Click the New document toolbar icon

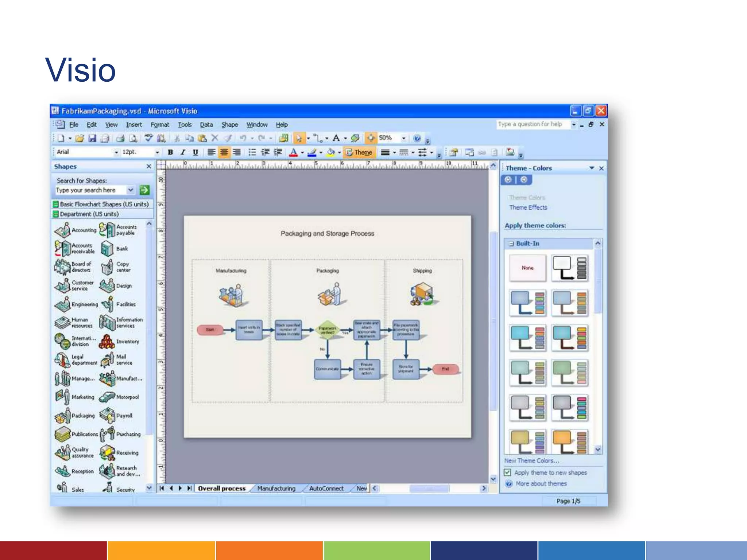[x=61, y=138]
